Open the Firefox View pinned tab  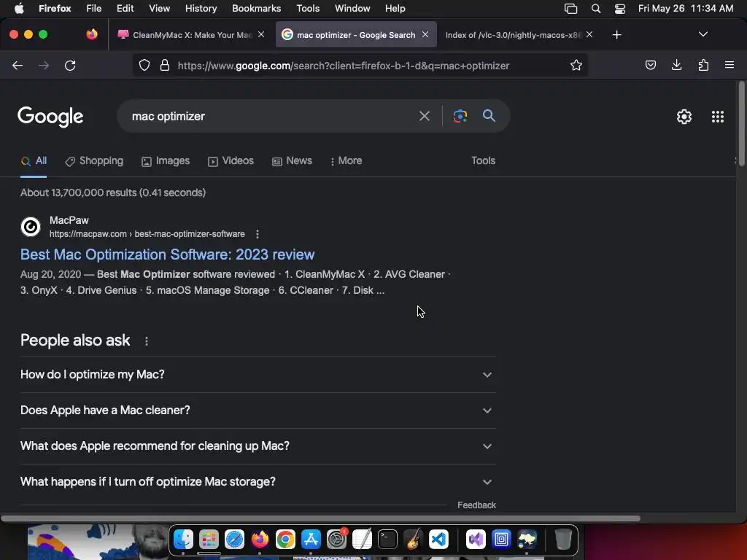[92, 34]
